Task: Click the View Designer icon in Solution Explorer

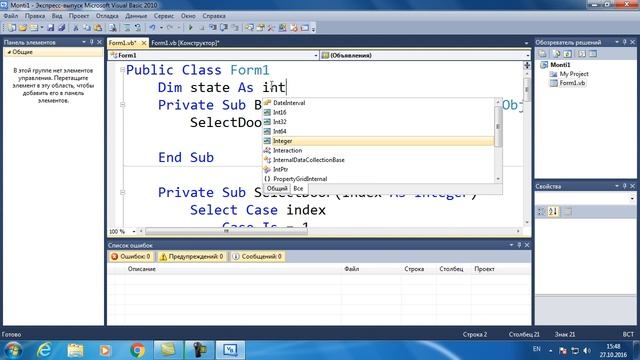Action: [593, 54]
